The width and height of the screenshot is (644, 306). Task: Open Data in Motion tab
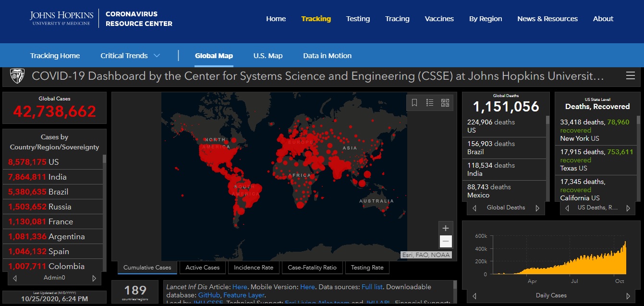pyautogui.click(x=328, y=56)
